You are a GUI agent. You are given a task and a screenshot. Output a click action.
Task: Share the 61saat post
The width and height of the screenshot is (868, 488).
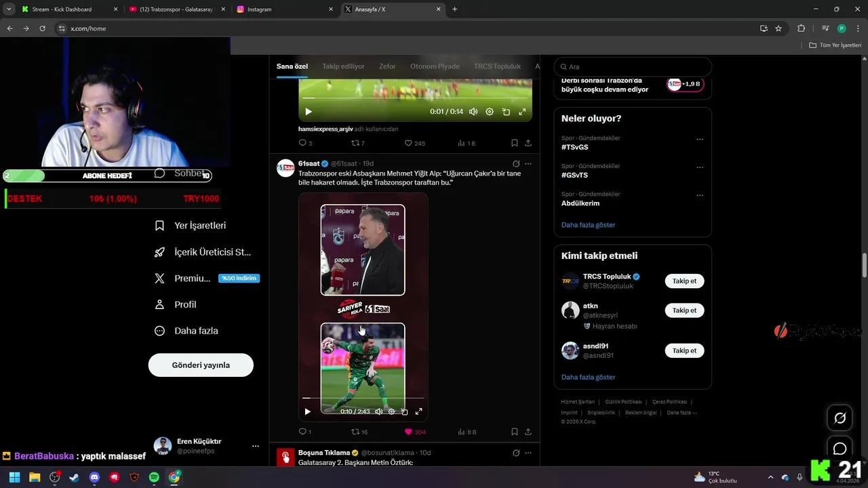(528, 432)
